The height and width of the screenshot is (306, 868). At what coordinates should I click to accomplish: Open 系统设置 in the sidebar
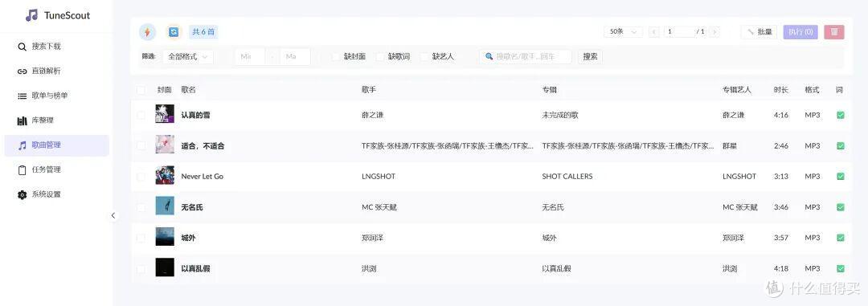(x=56, y=194)
